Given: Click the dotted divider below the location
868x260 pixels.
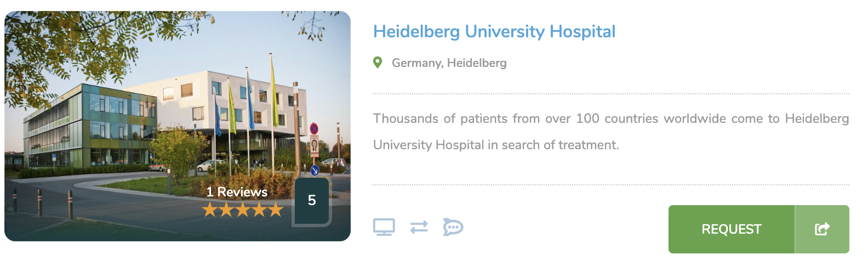Looking at the screenshot, I should tap(611, 94).
